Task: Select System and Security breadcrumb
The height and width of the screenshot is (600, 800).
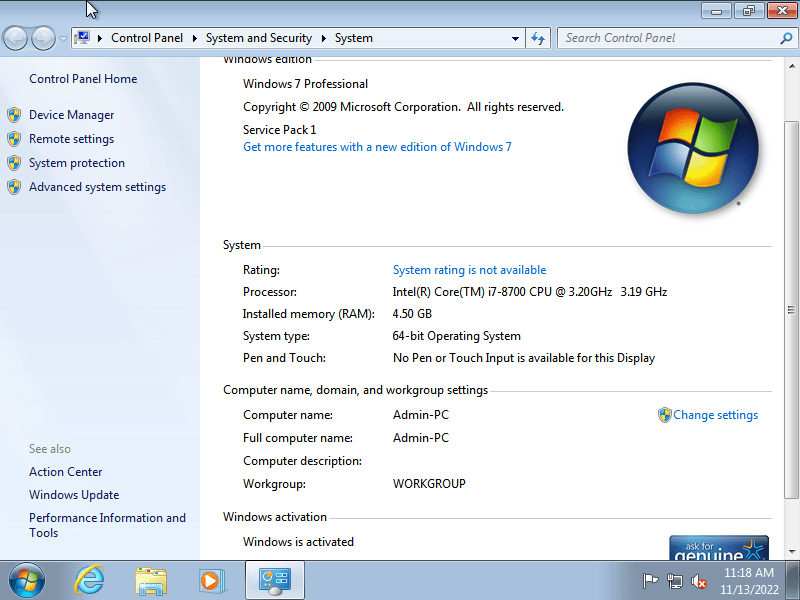Action: [259, 38]
